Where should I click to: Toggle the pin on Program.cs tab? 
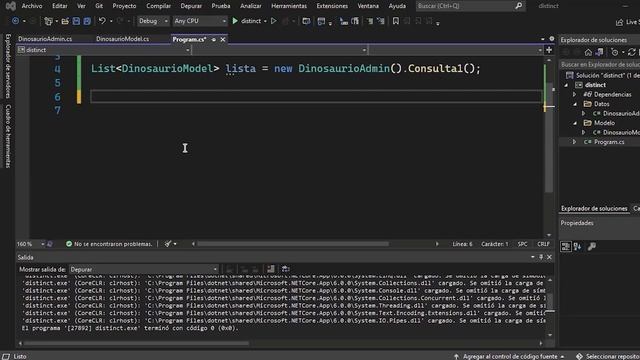pos(213,40)
